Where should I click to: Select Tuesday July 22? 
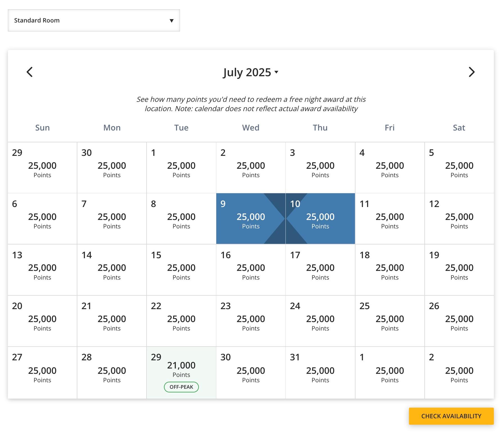point(181,321)
